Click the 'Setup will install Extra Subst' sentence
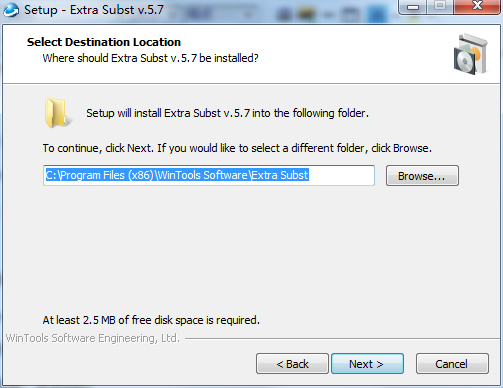This screenshot has height=388, width=503. pyautogui.click(x=227, y=113)
